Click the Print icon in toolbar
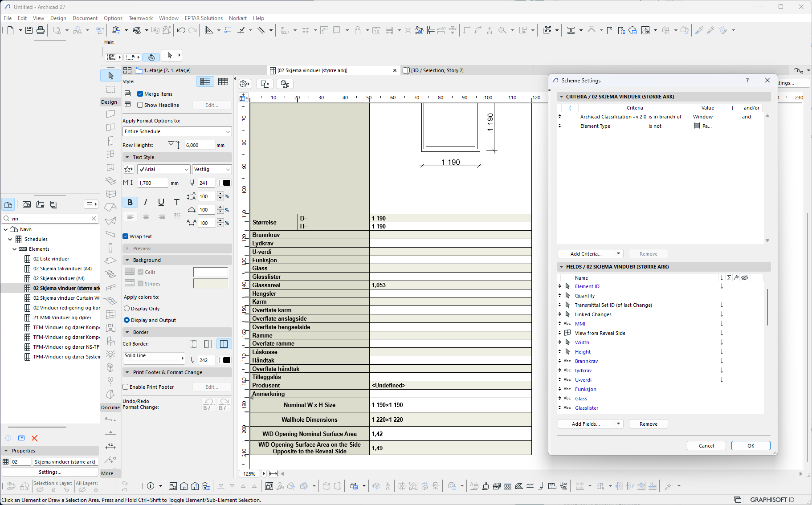The image size is (812, 505). pyautogui.click(x=41, y=30)
